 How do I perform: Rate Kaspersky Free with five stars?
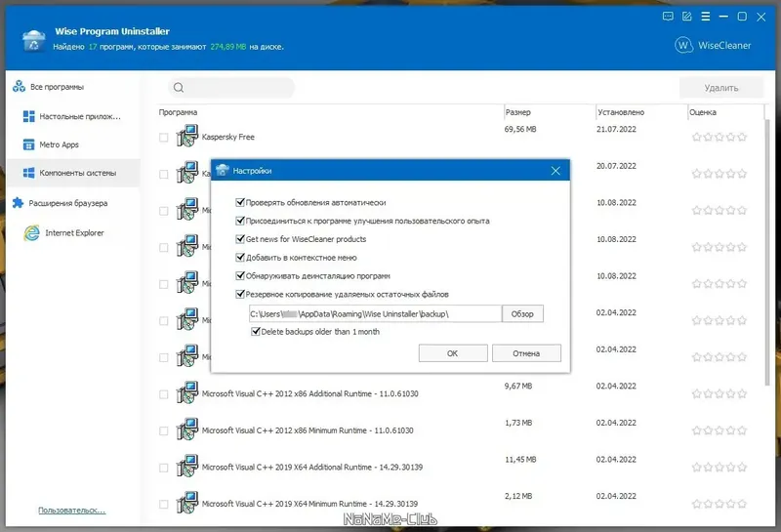[x=742, y=137]
